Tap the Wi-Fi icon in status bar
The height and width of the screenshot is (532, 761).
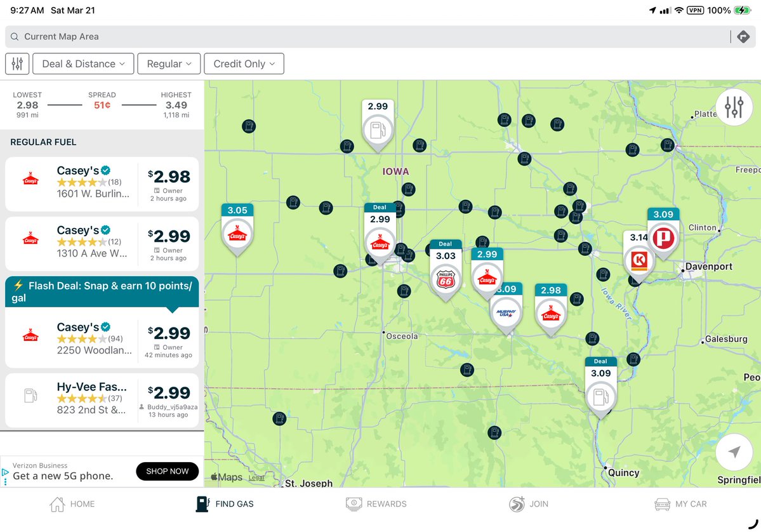(x=679, y=10)
